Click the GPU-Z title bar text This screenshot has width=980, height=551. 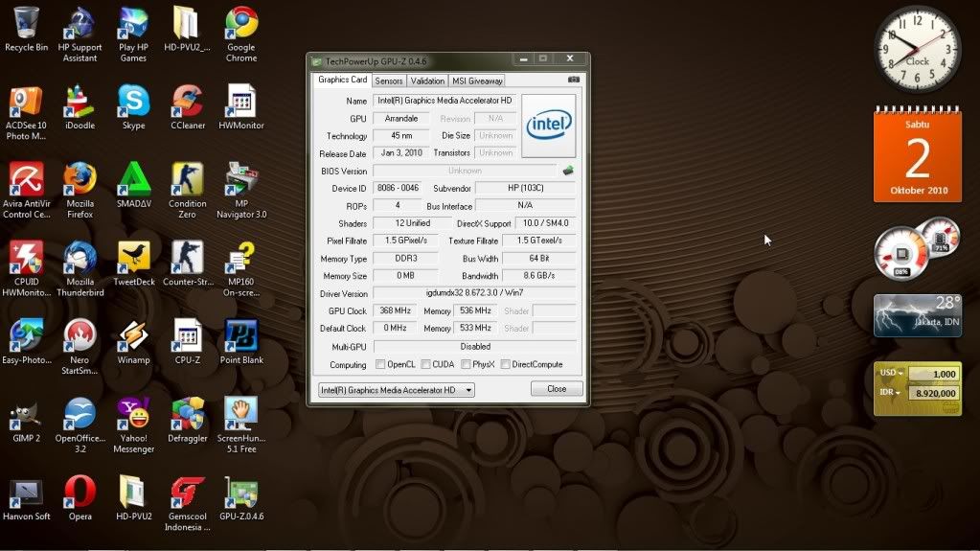(376, 61)
